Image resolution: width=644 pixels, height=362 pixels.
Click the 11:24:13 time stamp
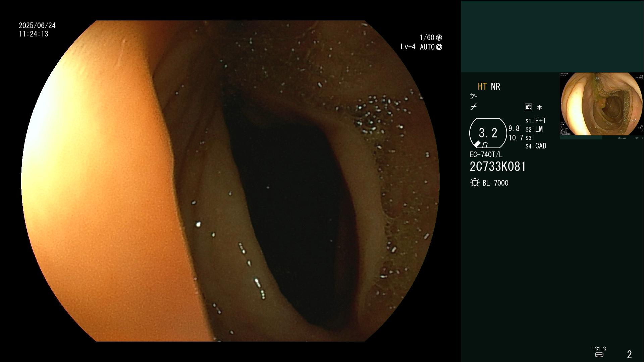(34, 34)
